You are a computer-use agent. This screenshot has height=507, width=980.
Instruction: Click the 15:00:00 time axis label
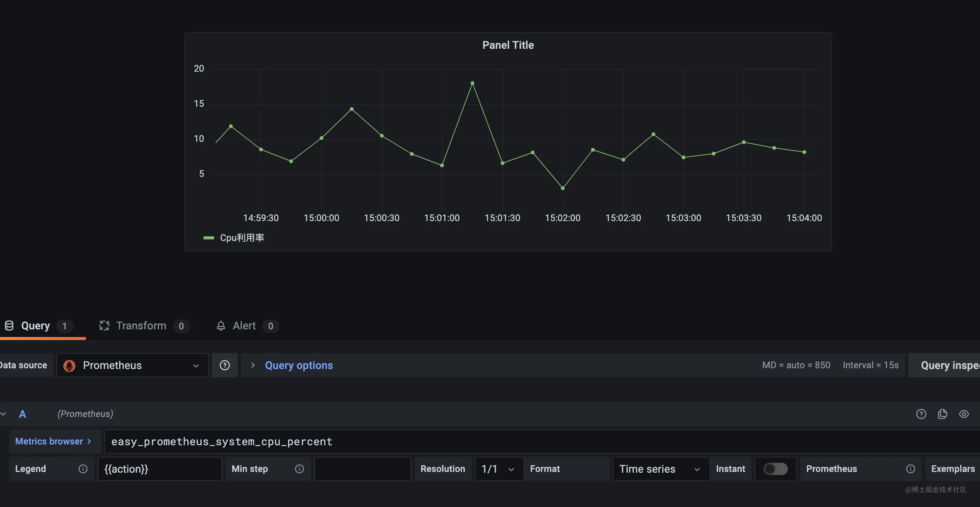[x=321, y=218]
